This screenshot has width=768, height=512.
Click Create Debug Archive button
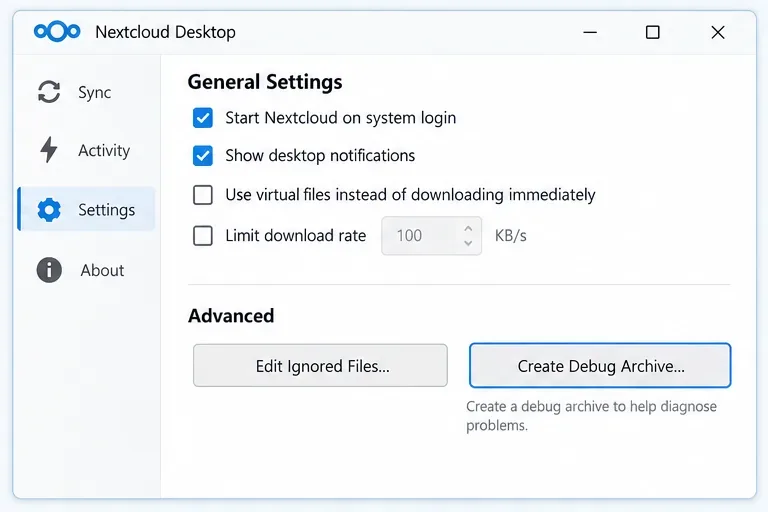pyautogui.click(x=600, y=366)
